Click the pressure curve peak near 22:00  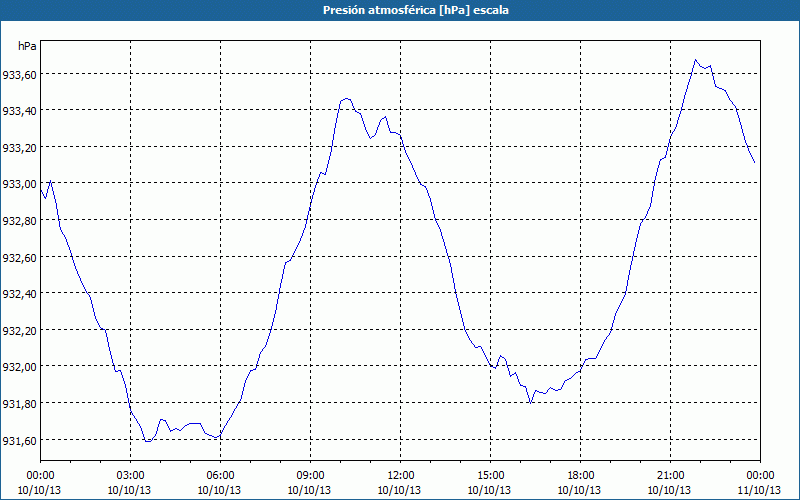695,60
